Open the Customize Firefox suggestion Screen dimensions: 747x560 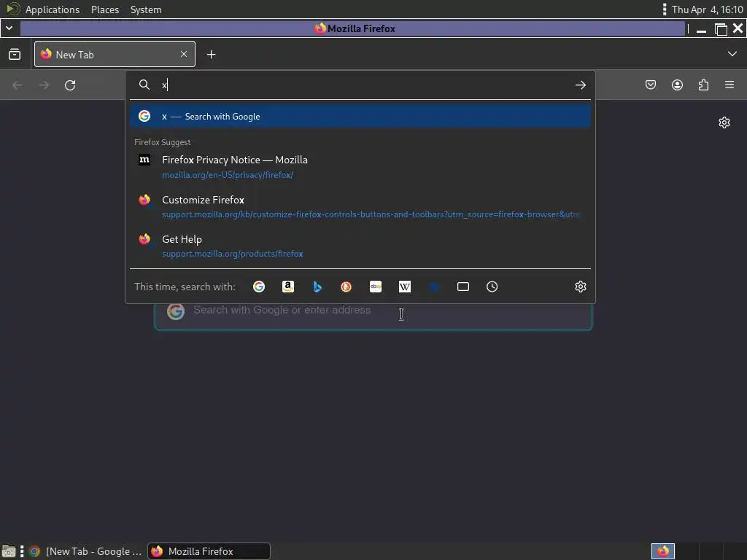pyautogui.click(x=360, y=206)
